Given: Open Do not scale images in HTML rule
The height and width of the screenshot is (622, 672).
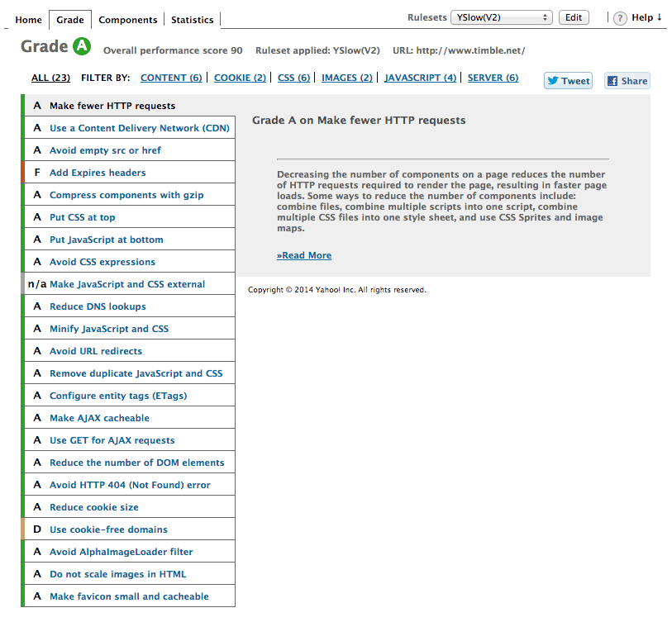Looking at the screenshot, I should point(130,573).
